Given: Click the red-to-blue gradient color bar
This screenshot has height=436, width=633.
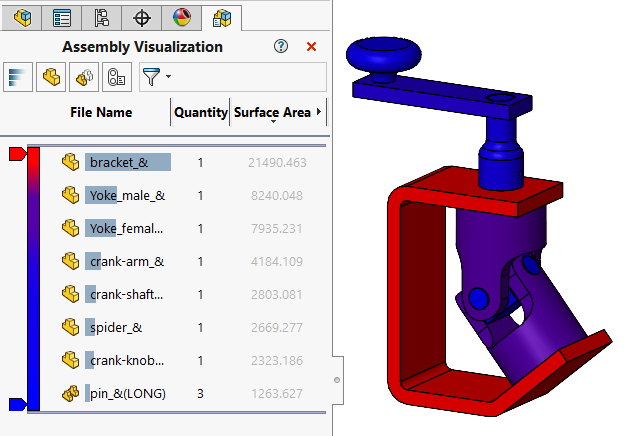Looking at the screenshot, I should [x=34, y=279].
